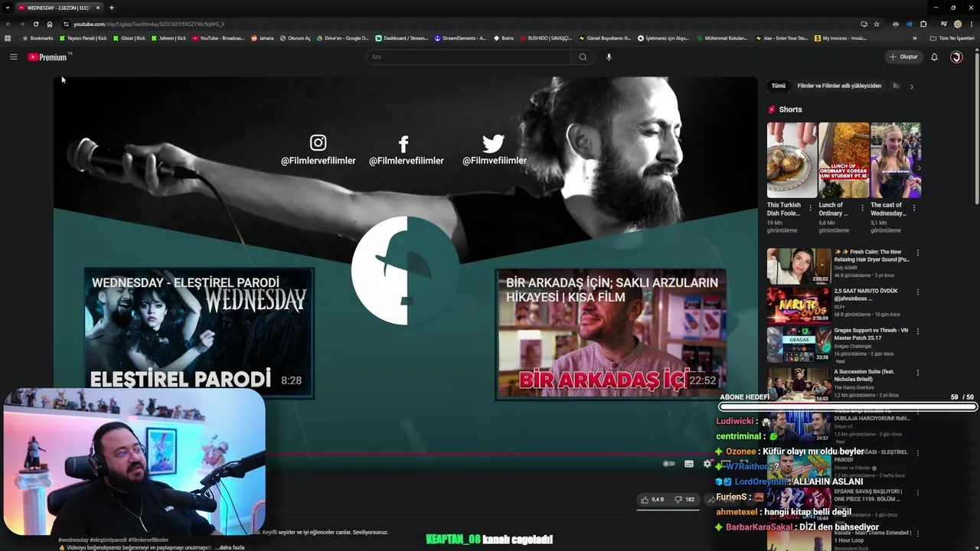This screenshot has height=551, width=980.
Task: Open the Fresh Calm Hair Dryer video
Action: [x=799, y=266]
